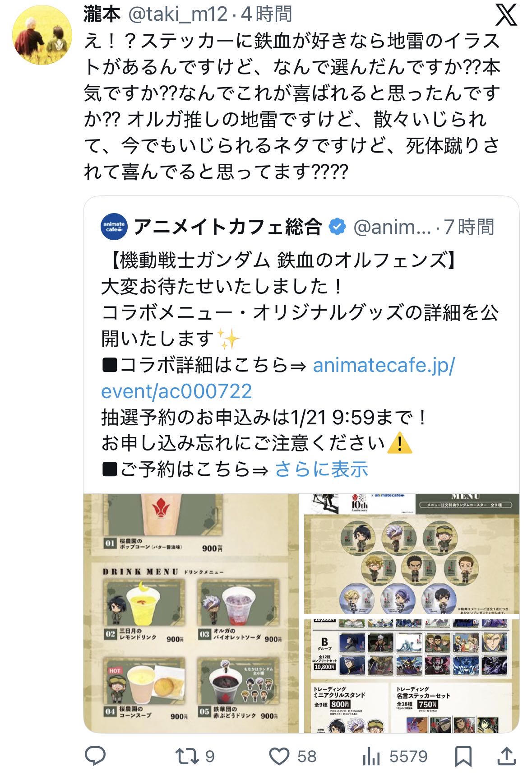Click the アニメイトカフェ総合 account name
This screenshot has width=532, height=776.
(x=228, y=227)
